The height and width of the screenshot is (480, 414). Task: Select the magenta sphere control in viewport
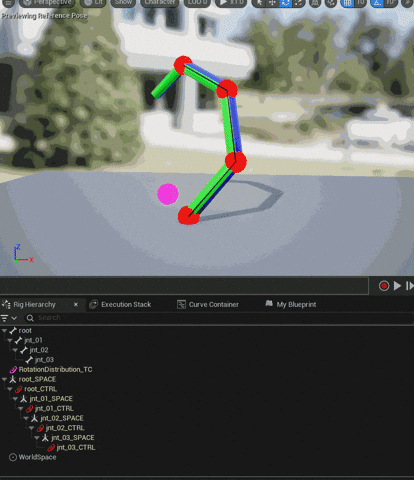168,194
